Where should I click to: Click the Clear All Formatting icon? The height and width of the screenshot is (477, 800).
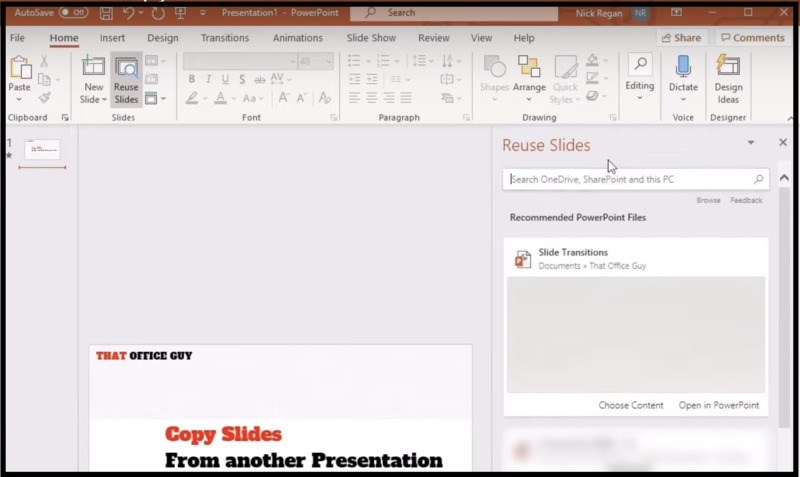[x=324, y=98]
